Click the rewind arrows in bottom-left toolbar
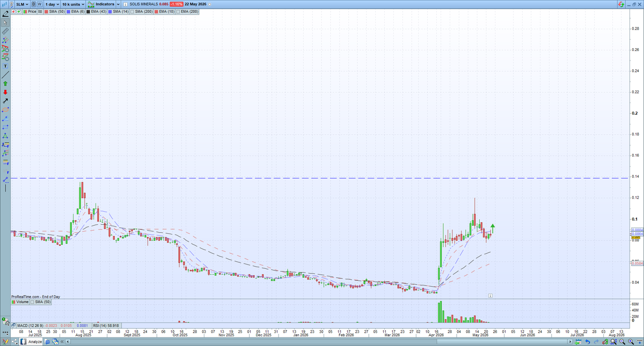The height and width of the screenshot is (346, 644). click(62, 342)
